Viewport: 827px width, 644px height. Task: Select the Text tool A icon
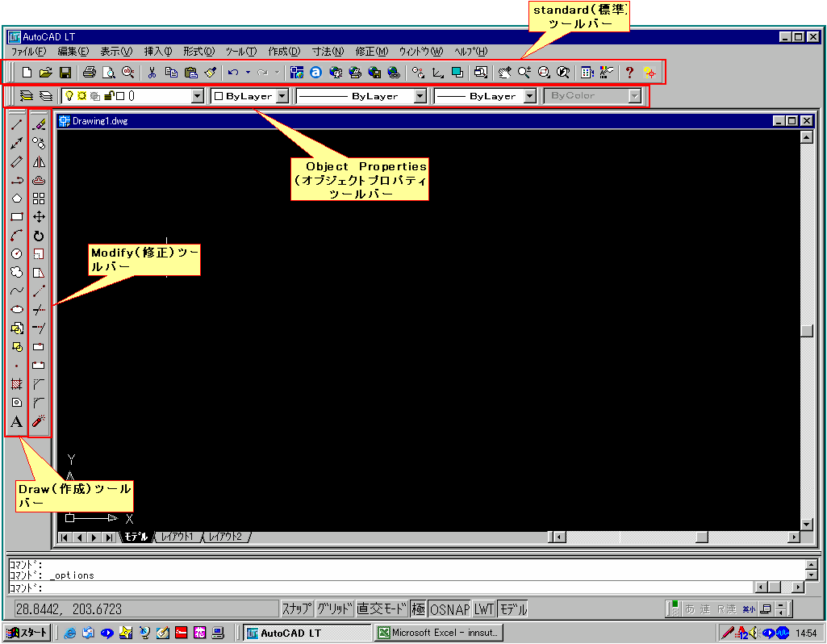point(17,421)
